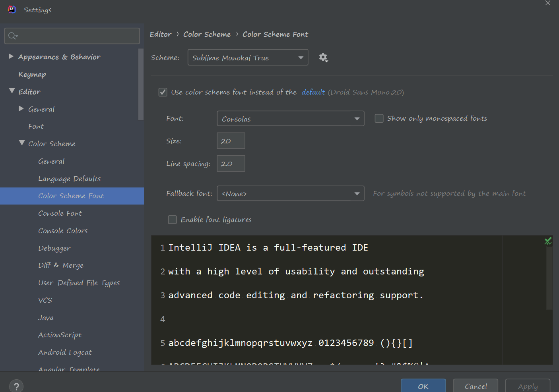Screen dimensions: 559x392
Task: Open VCS color settings
Action: (x=45, y=300)
